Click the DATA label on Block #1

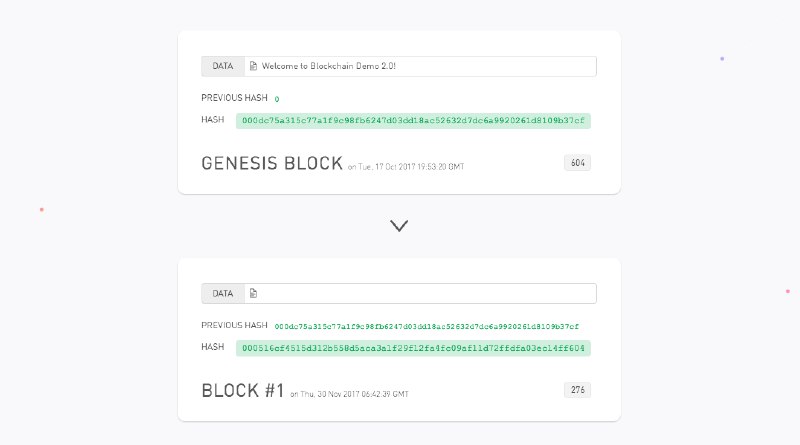(223, 293)
